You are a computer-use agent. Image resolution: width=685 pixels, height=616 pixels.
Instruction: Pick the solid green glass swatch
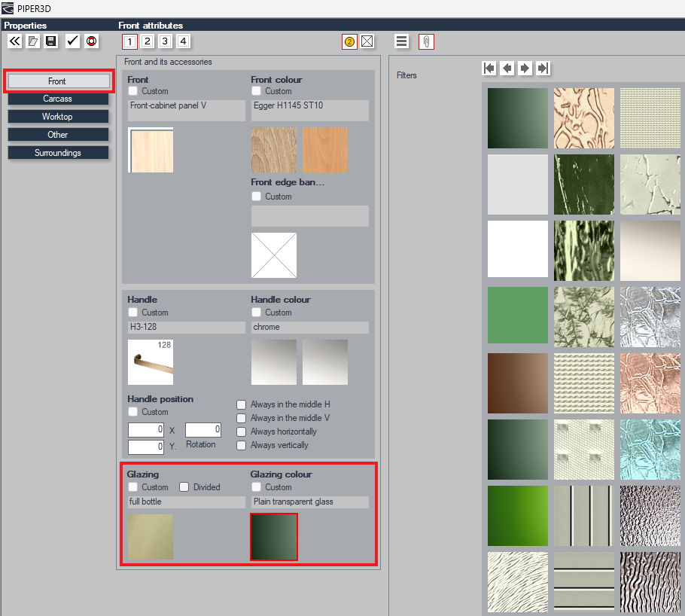(x=518, y=316)
